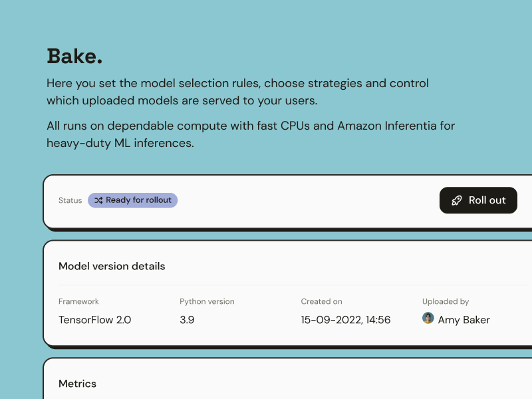Click the Roll out button
The image size is (532, 399).
point(478,200)
